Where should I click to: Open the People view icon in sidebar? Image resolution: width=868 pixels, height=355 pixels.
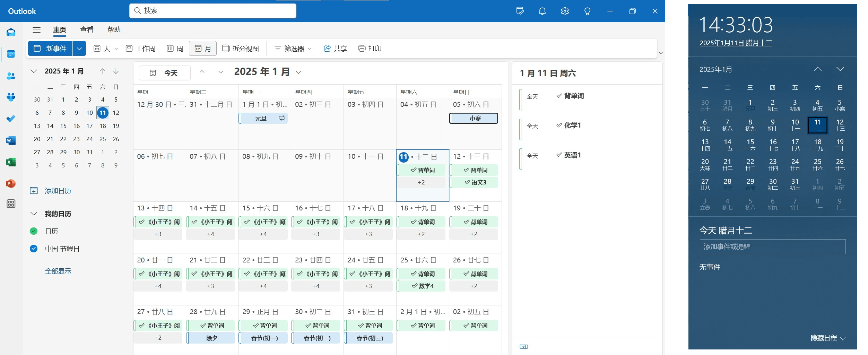point(11,76)
